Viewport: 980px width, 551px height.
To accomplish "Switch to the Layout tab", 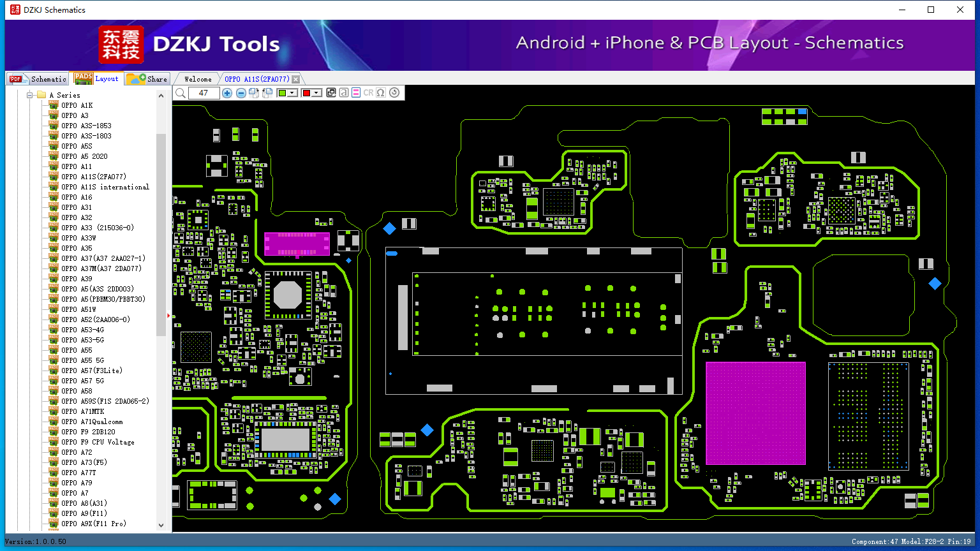I will pos(96,78).
